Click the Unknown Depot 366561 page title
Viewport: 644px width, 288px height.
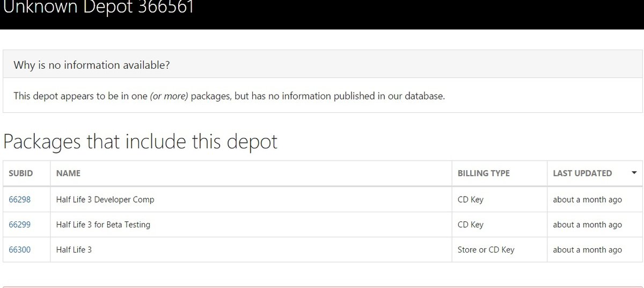click(x=99, y=9)
